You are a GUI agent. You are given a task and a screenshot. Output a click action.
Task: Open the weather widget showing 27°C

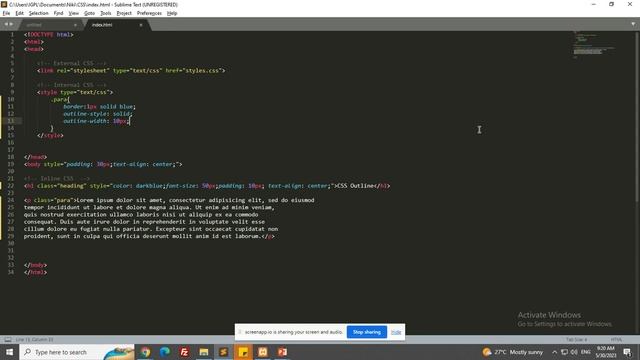[x=513, y=352]
